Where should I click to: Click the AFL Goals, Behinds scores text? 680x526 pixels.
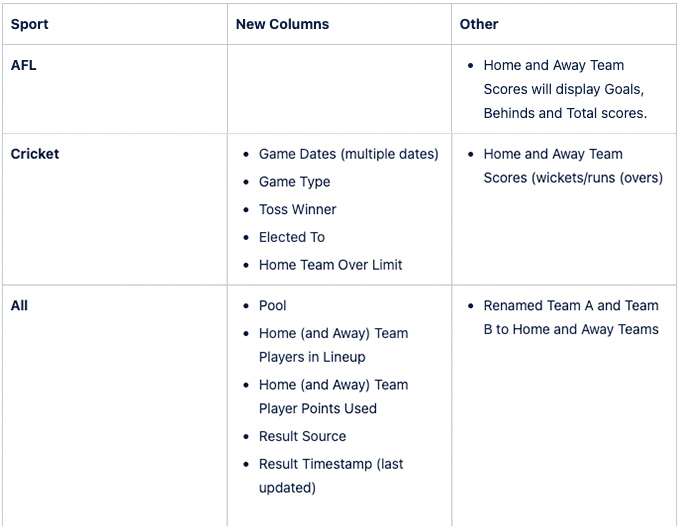[x=565, y=89]
